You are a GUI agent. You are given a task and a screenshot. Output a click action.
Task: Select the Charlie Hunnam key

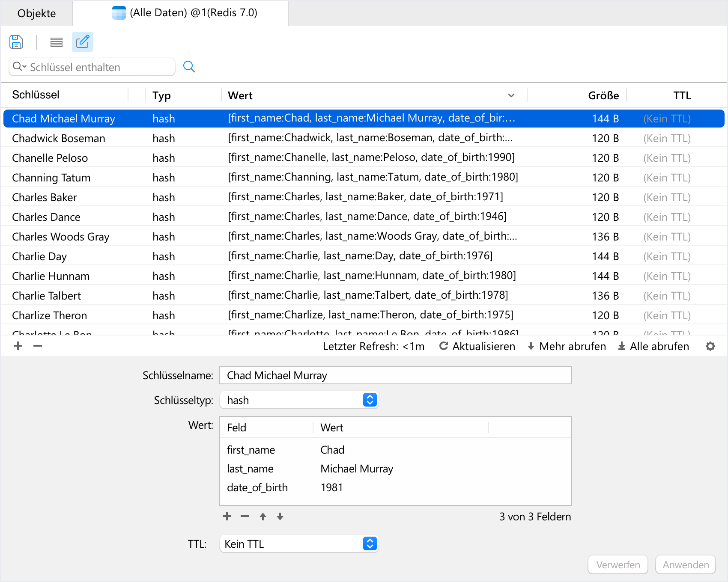[51, 276]
